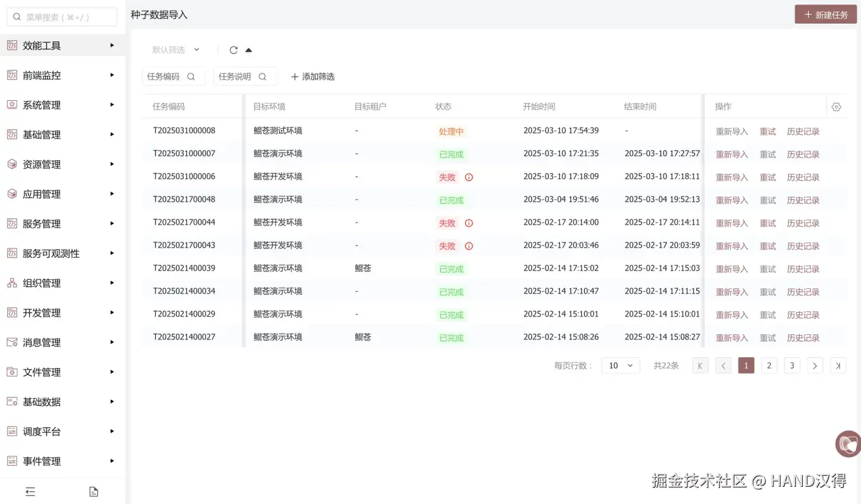Screen dimensions: 861x504
Task: Click the 资源管理 cube icon
Action: (x=11, y=164)
